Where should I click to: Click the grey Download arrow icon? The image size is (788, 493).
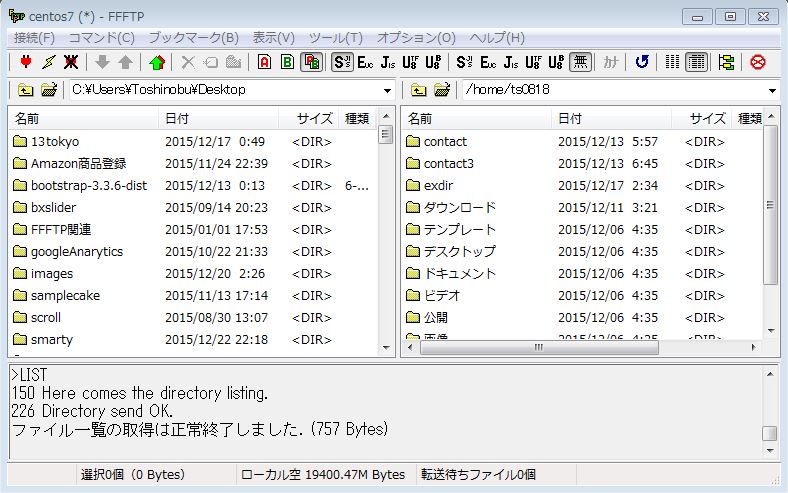click(x=103, y=62)
